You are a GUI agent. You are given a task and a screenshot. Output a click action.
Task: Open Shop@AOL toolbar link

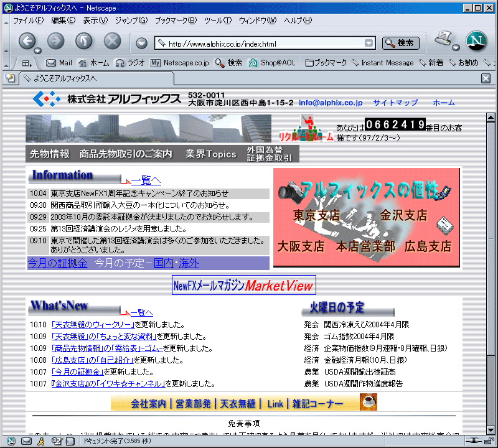click(x=272, y=63)
